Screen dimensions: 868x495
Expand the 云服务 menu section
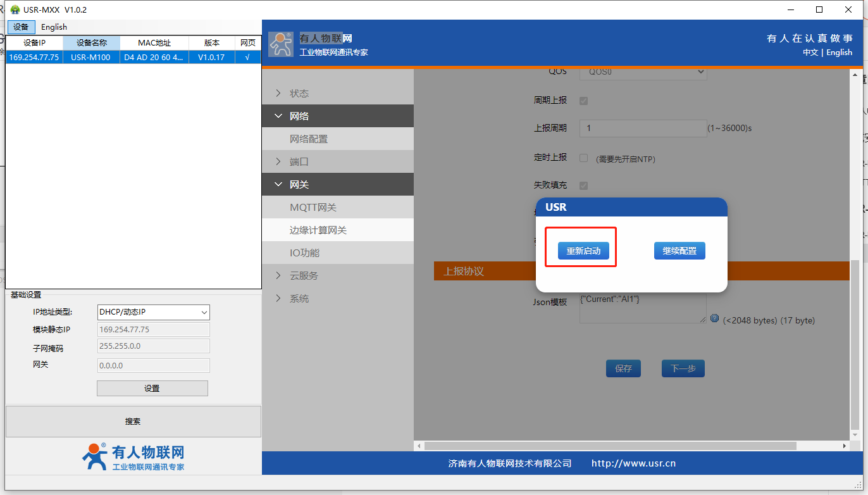tap(338, 276)
